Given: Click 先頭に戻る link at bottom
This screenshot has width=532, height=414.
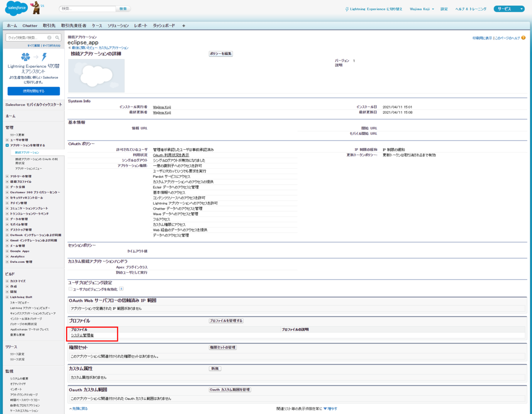Looking at the screenshot, I should pos(80,408).
